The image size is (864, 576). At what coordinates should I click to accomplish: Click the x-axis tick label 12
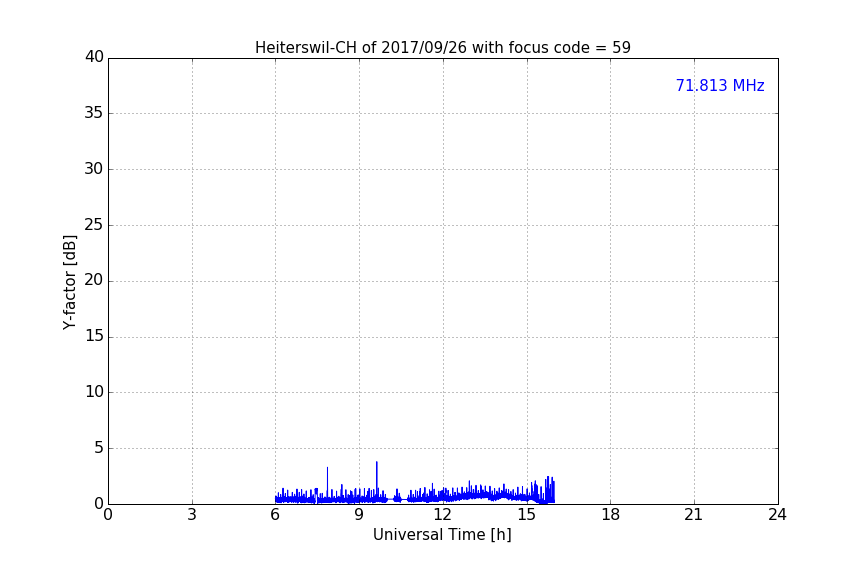tap(442, 515)
